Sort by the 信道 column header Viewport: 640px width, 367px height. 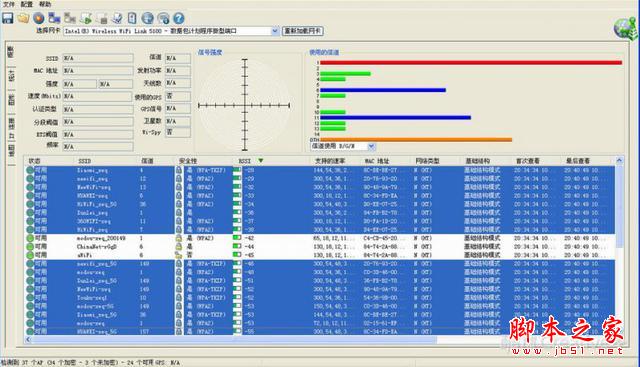(x=147, y=161)
